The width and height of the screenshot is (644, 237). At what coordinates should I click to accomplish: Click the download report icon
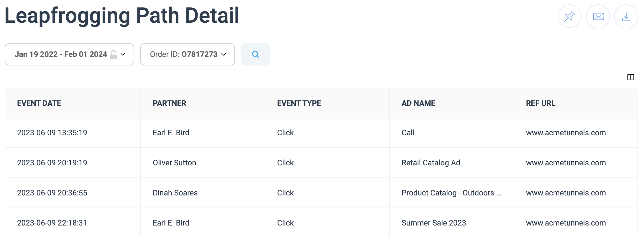click(626, 17)
